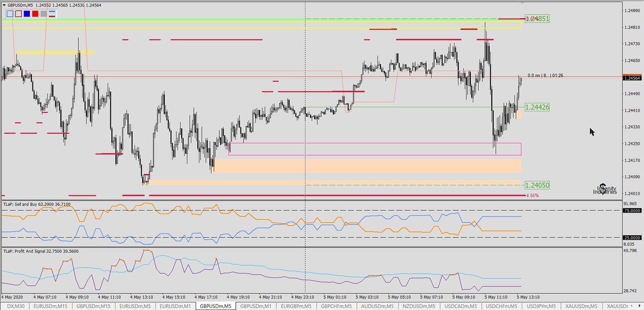Open the EURUSDm,M1 chart tab
The width and height of the screenshot is (644, 310).
click(x=175, y=306)
